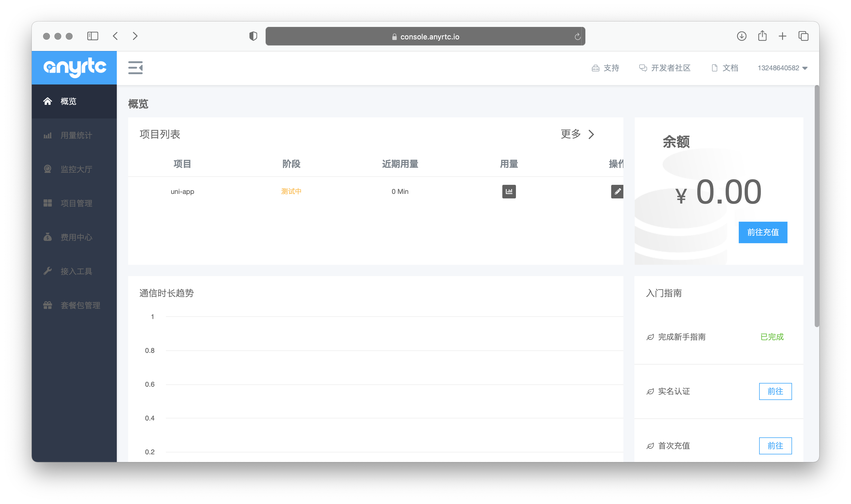Select the 接入工具 wrench icon

(48, 271)
